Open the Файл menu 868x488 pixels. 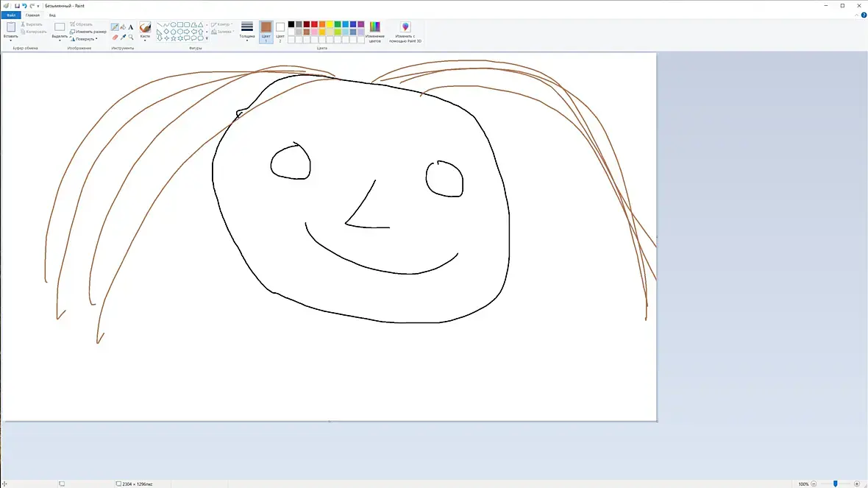11,15
